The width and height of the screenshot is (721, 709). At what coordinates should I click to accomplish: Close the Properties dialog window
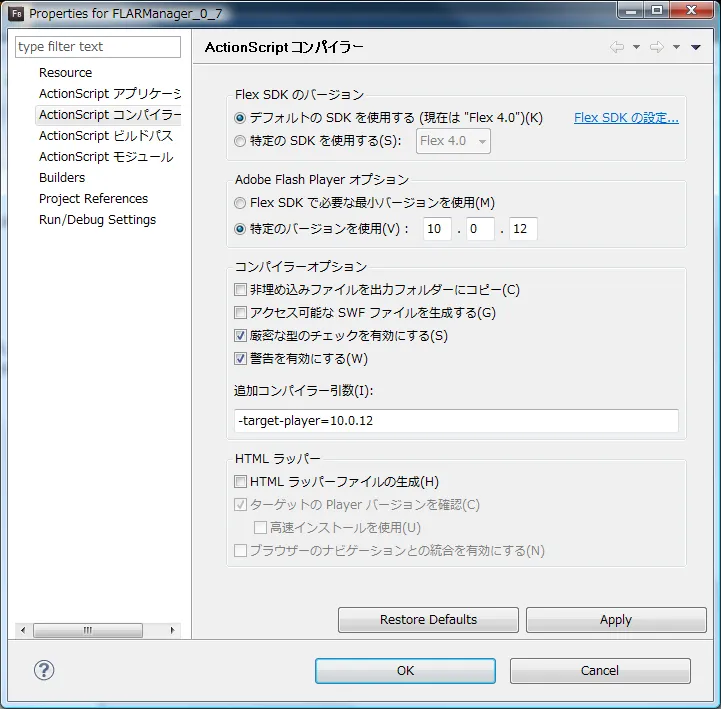691,11
